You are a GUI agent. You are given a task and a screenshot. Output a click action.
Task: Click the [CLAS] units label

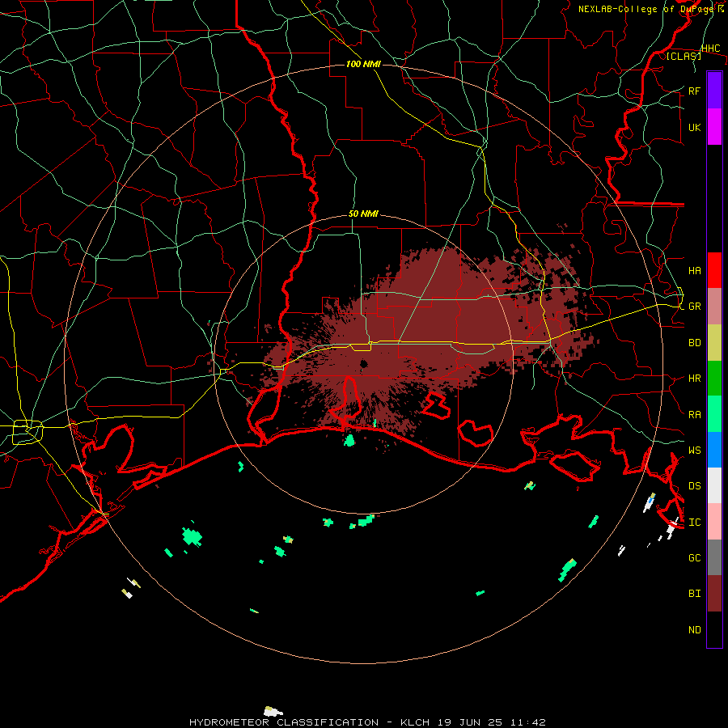point(684,56)
